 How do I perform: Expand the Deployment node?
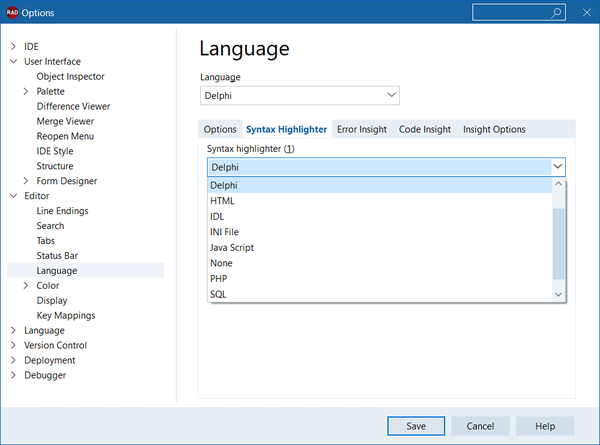(13, 360)
